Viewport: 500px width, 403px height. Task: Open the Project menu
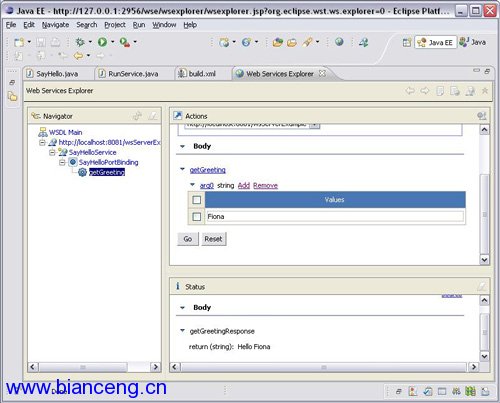click(x=115, y=25)
